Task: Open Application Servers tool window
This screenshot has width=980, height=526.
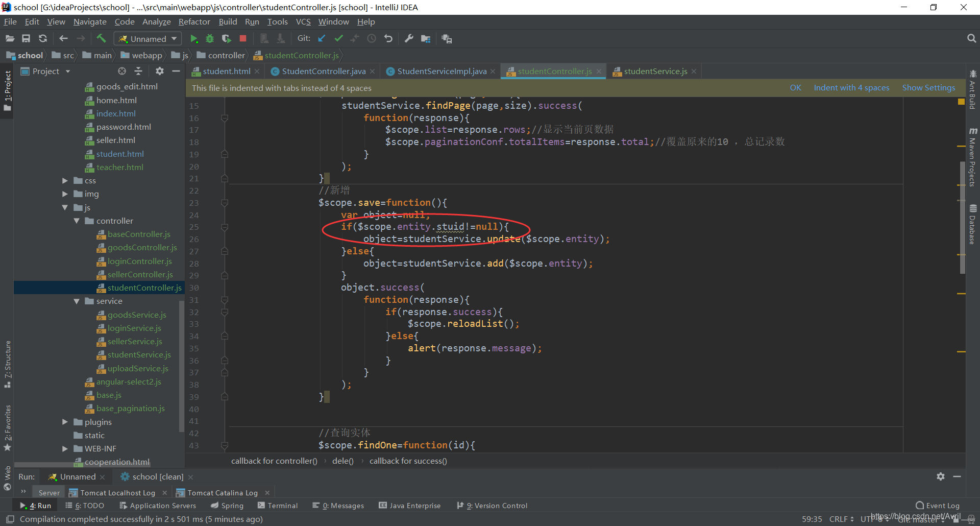Action: coord(158,506)
